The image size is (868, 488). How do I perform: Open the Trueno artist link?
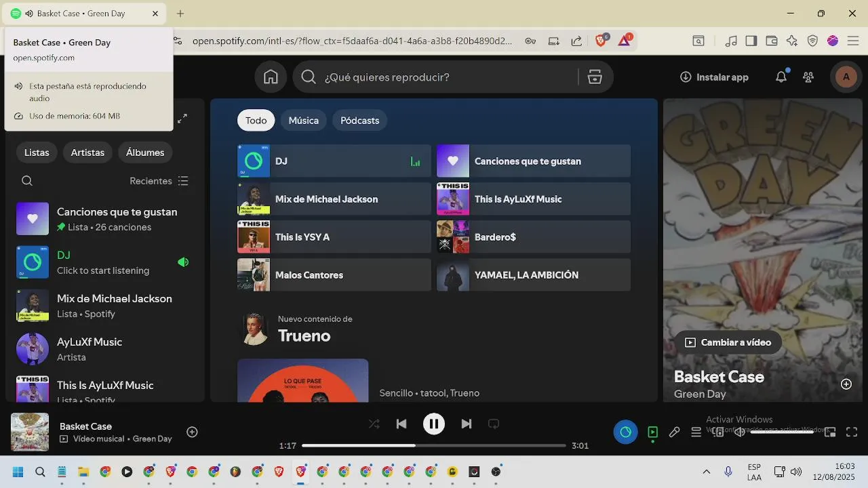click(304, 336)
